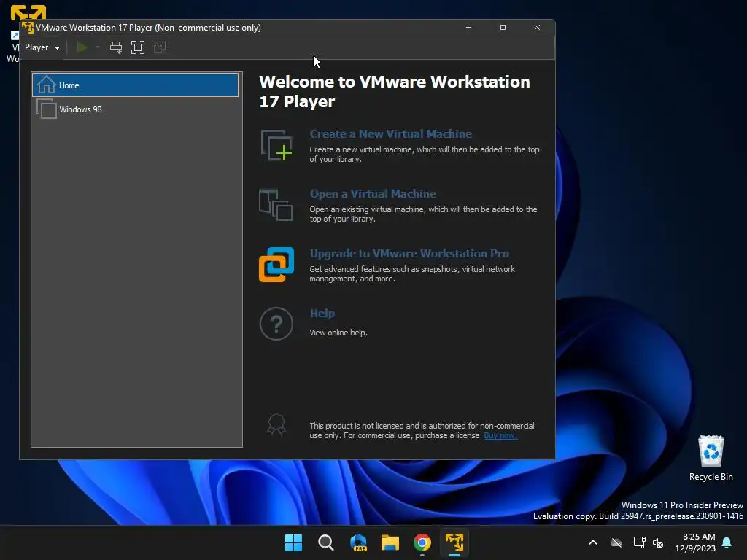The width and height of the screenshot is (747, 560).
Task: Maximize the VMware Player window
Action: [x=503, y=28]
